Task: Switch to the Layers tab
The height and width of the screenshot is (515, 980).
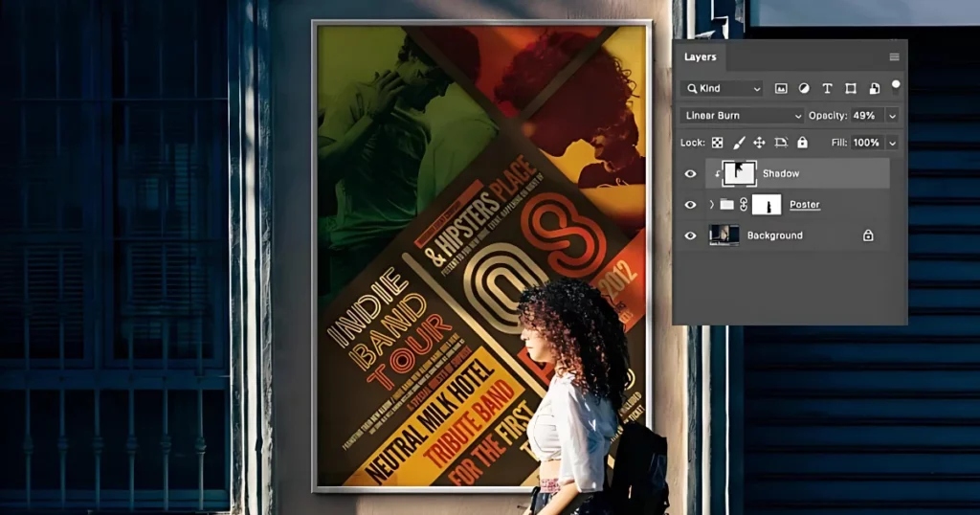Action: [x=700, y=56]
